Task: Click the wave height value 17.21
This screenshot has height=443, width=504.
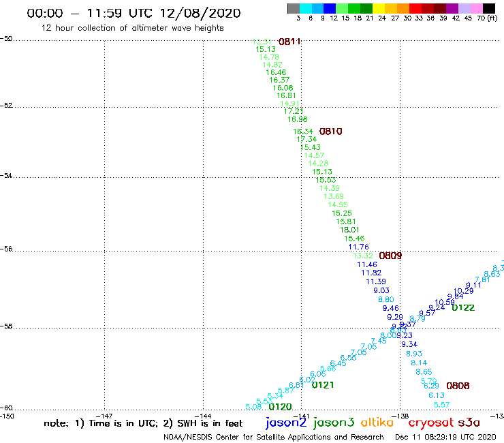Action: click(294, 111)
